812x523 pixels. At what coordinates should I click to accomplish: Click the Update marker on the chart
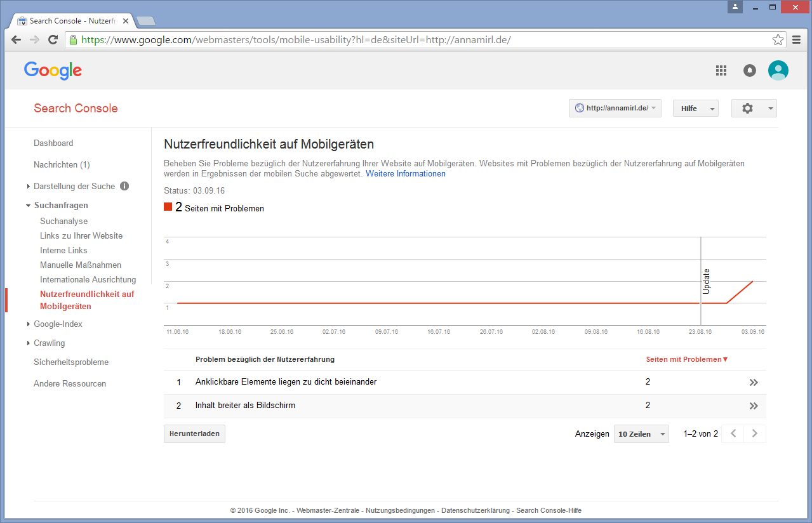pyautogui.click(x=706, y=281)
